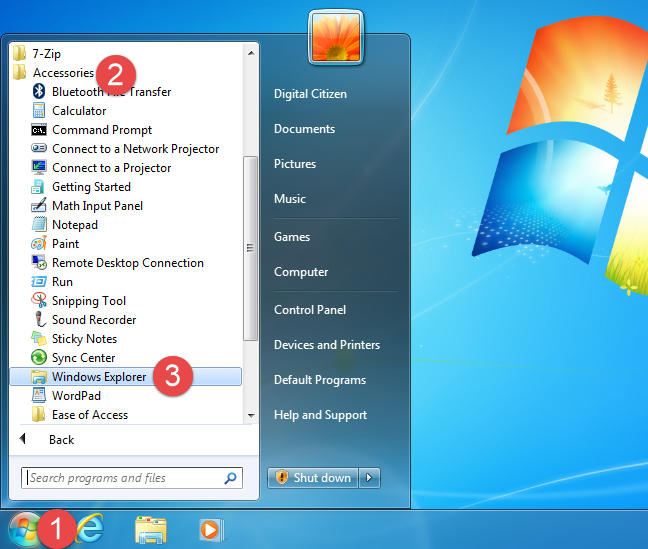Open the Music library
Screen dimensions: 648x549
pyautogui.click(x=290, y=199)
